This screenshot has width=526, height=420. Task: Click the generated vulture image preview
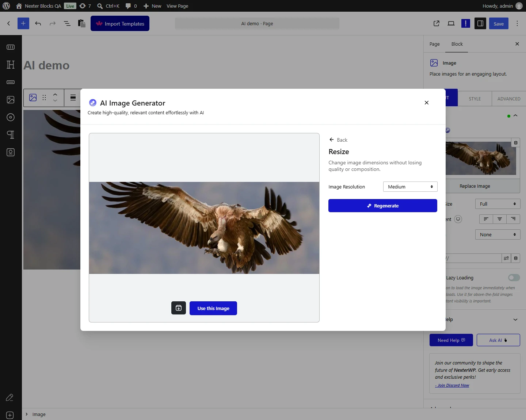point(204,228)
